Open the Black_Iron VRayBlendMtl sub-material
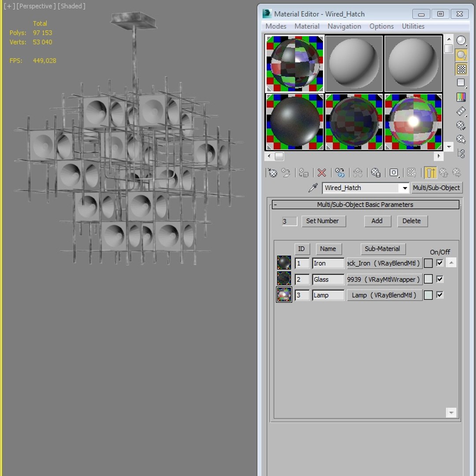 point(384,263)
